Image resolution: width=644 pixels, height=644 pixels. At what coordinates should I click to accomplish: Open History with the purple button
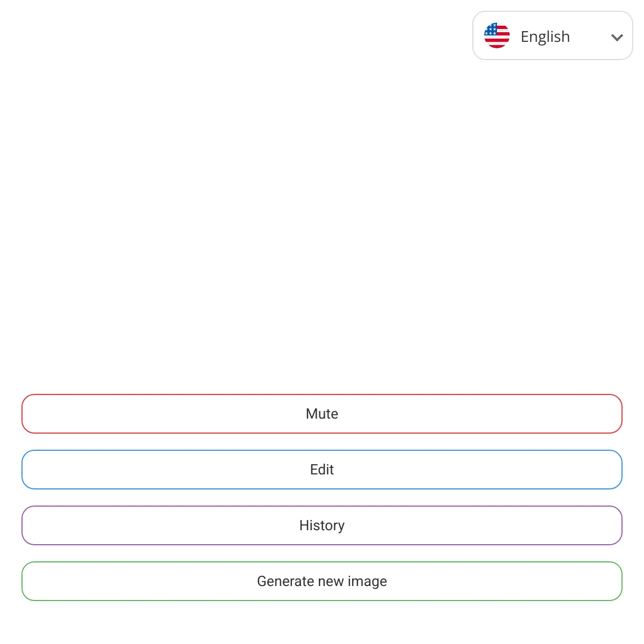(322, 525)
